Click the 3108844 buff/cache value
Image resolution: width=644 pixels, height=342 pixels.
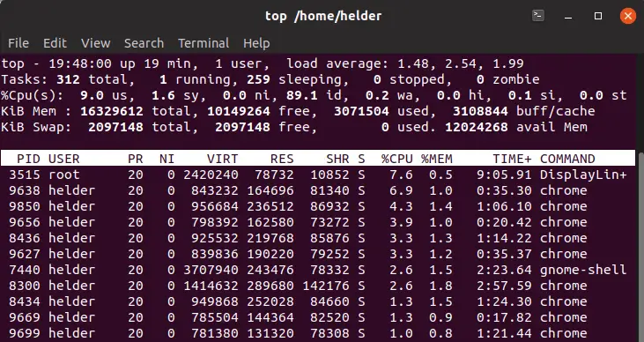coord(480,111)
